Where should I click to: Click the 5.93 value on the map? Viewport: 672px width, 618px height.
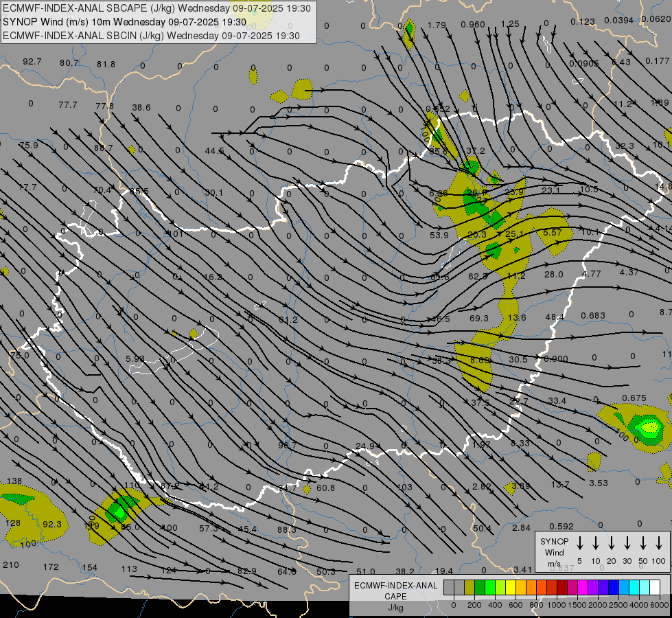[135, 358]
